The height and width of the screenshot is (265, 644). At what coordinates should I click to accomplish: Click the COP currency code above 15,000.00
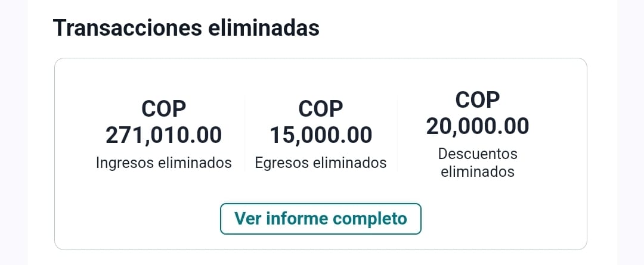(x=321, y=109)
